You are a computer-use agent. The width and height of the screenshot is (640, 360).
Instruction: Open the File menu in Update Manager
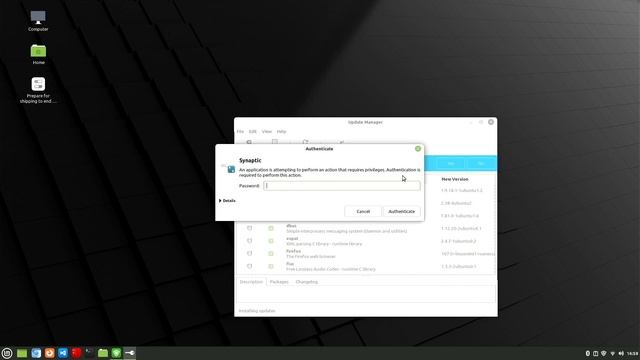pyautogui.click(x=240, y=131)
